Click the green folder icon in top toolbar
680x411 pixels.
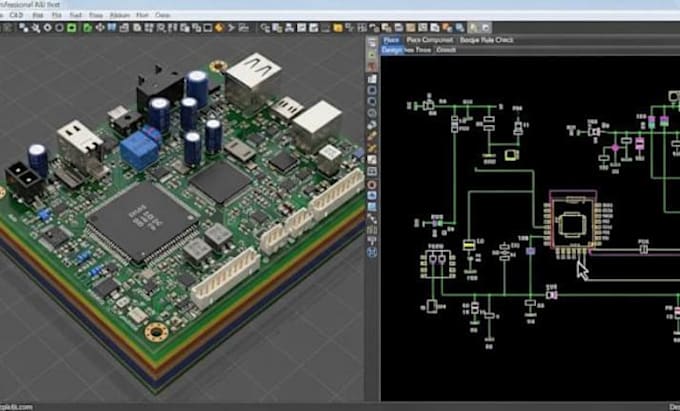click(x=88, y=28)
